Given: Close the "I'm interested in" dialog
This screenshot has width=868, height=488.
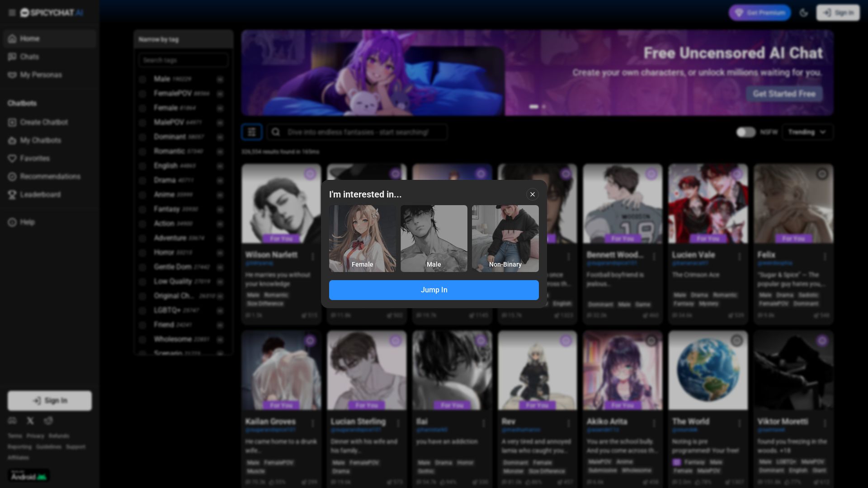Looking at the screenshot, I should [532, 194].
